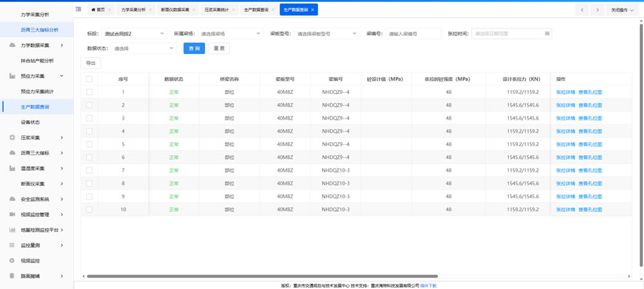Click the camera icon beside 视频监控管理
644x289 pixels.
pyautogui.click(x=12, y=214)
